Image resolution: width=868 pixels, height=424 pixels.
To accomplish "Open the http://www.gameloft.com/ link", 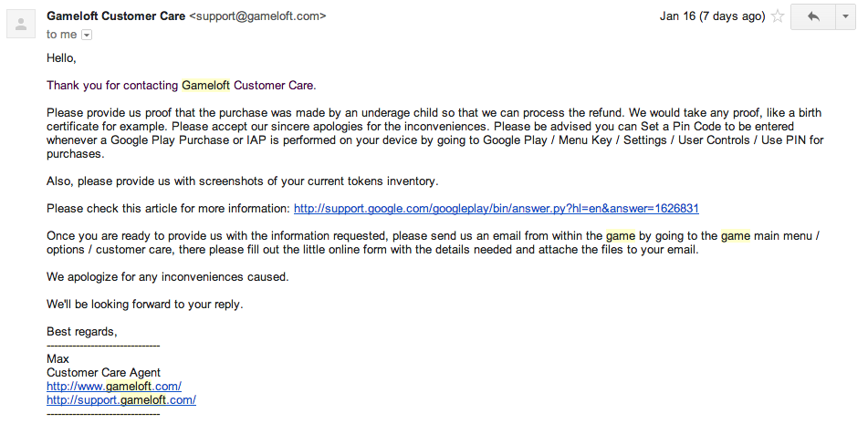I will [114, 387].
